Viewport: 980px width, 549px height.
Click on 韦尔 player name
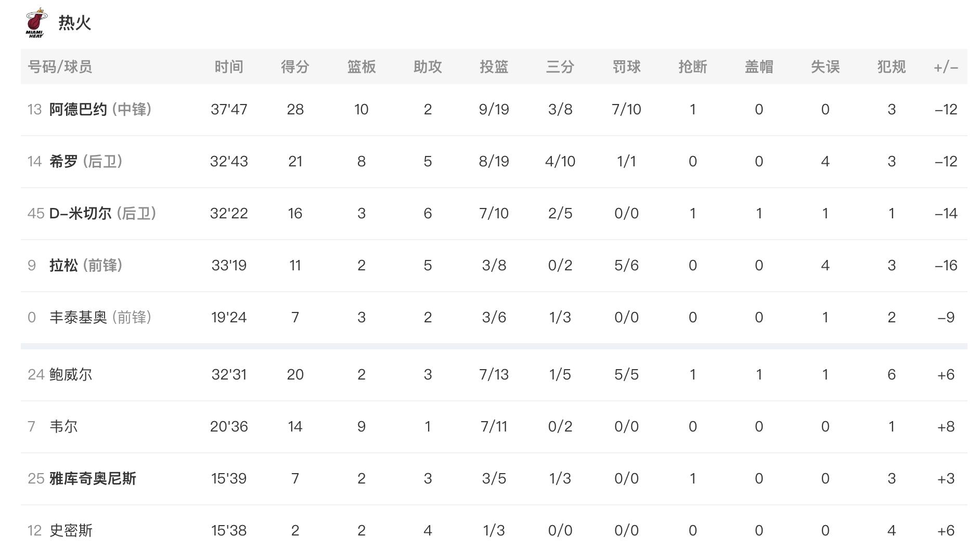click(63, 427)
